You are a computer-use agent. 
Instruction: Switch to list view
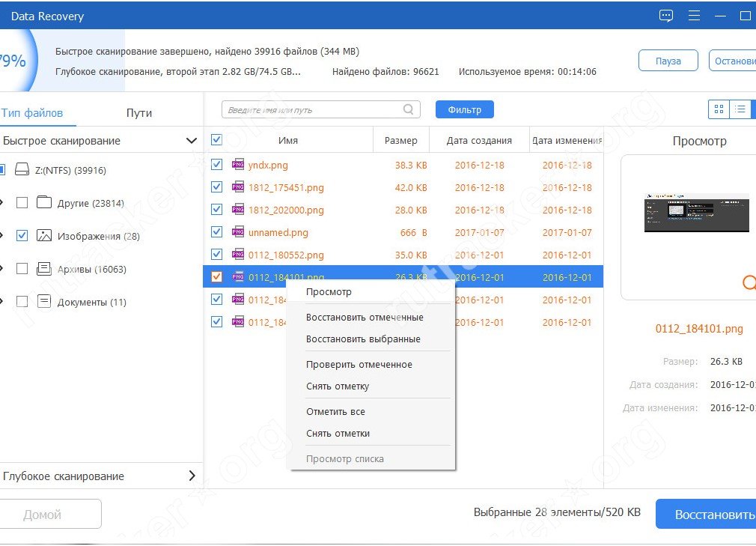pyautogui.click(x=740, y=109)
